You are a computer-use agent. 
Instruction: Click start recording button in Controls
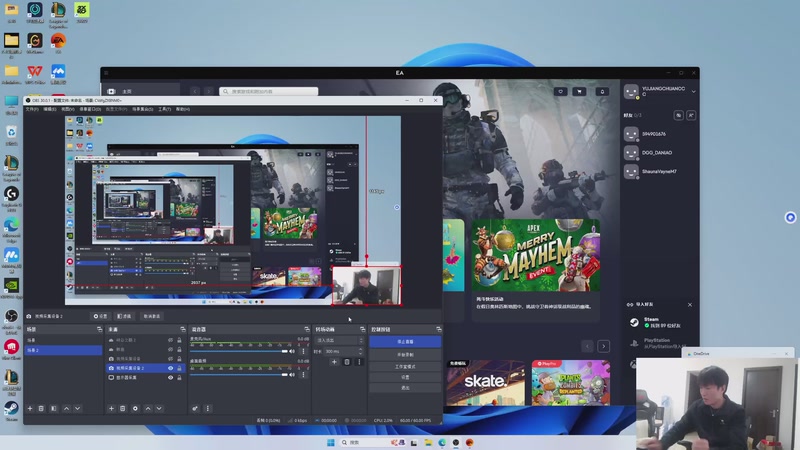click(x=405, y=355)
